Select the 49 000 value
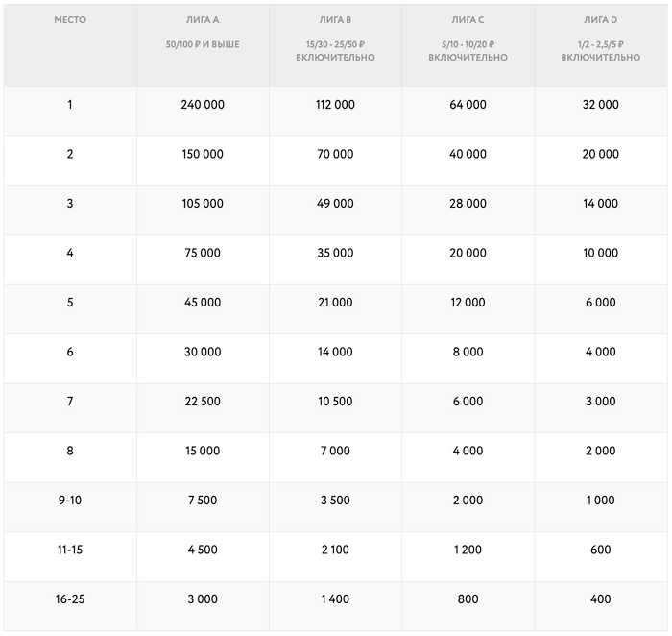672x636 pixels. 335,204
